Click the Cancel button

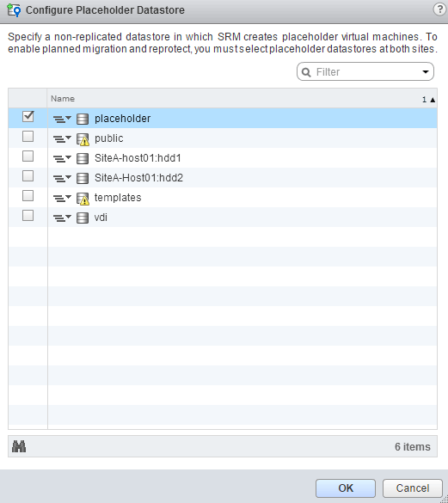click(413, 488)
